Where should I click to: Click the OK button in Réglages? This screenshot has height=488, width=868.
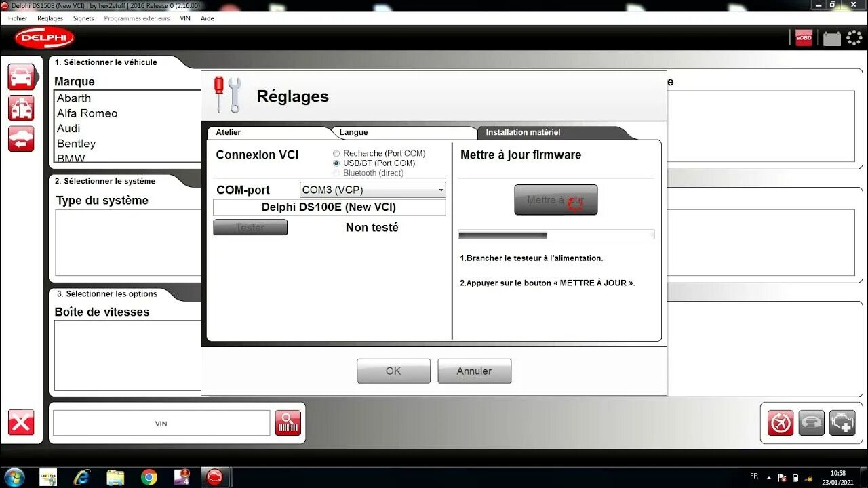pyautogui.click(x=393, y=371)
